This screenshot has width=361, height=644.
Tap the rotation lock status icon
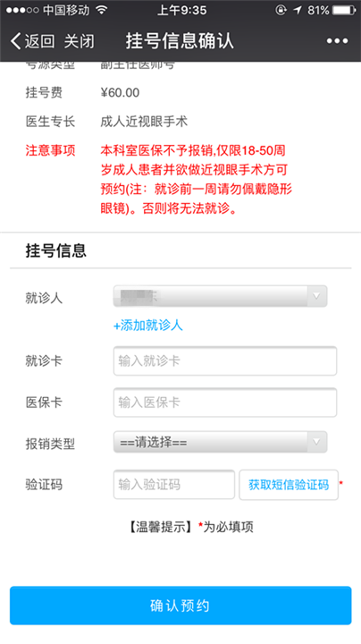click(281, 10)
